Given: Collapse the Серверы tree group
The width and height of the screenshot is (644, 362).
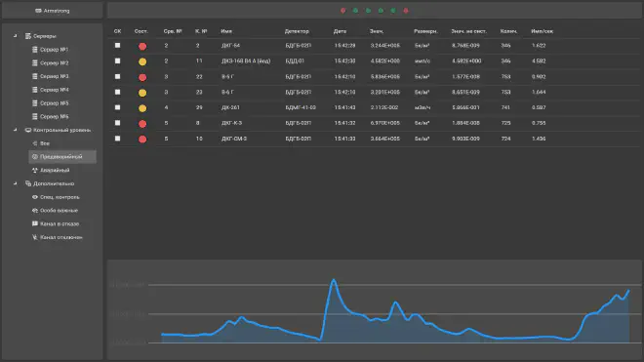Looking at the screenshot, I should click(x=16, y=36).
